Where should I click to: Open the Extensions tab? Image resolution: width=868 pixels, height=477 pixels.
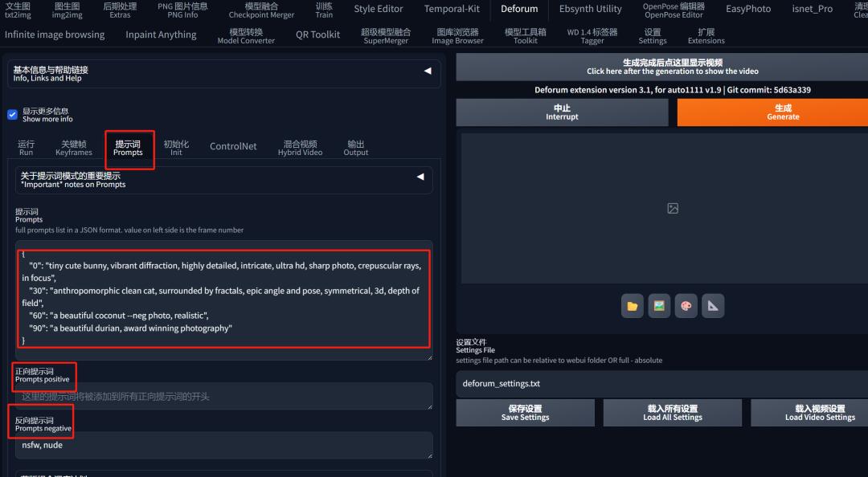point(706,36)
